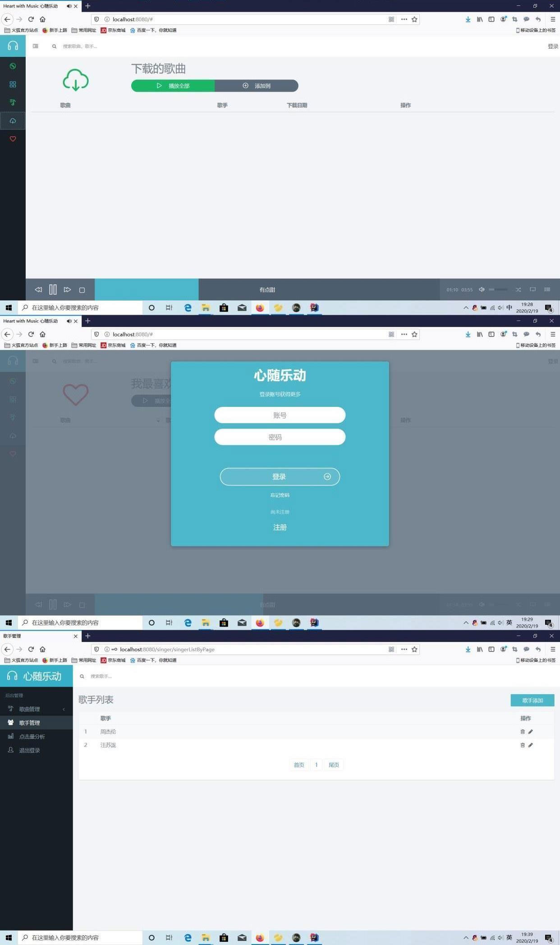The width and height of the screenshot is (560, 945).
Task: Show lyrics panel icon in top window player
Action: tap(532, 290)
